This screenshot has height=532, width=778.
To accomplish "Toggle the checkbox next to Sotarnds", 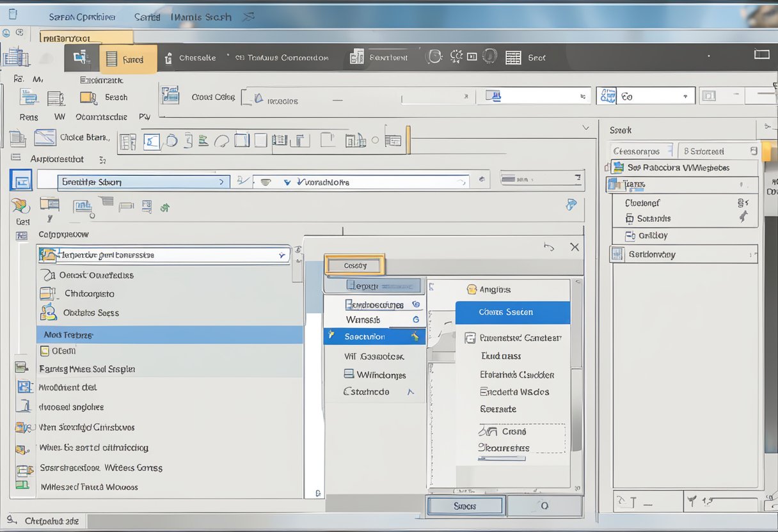I will coord(630,219).
